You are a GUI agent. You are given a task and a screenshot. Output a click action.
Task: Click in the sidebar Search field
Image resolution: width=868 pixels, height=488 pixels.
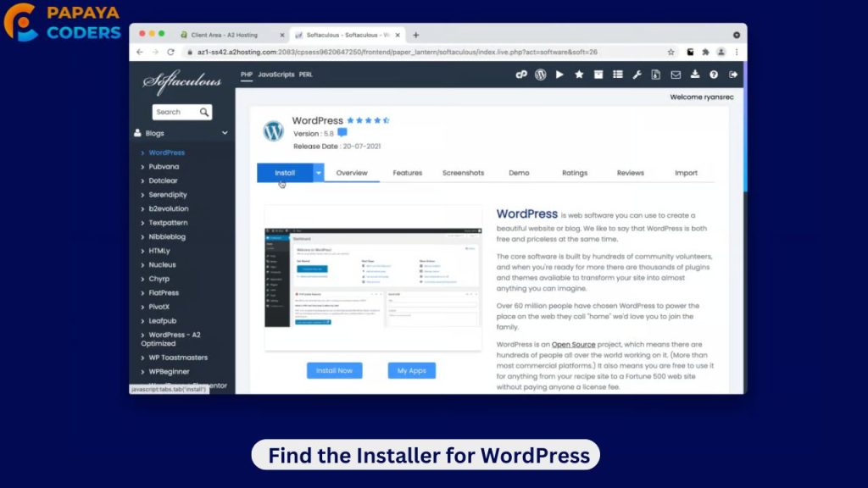[175, 113]
